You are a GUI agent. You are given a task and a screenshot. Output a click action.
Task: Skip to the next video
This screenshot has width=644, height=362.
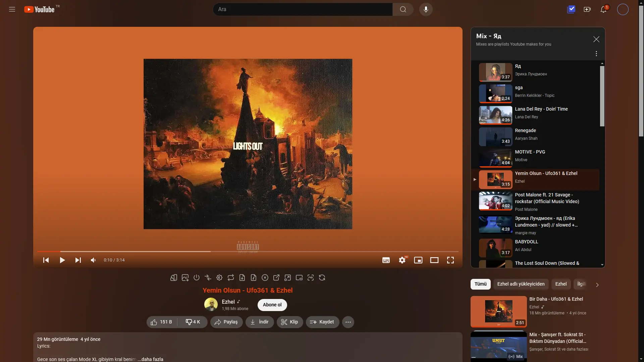pyautogui.click(x=78, y=260)
